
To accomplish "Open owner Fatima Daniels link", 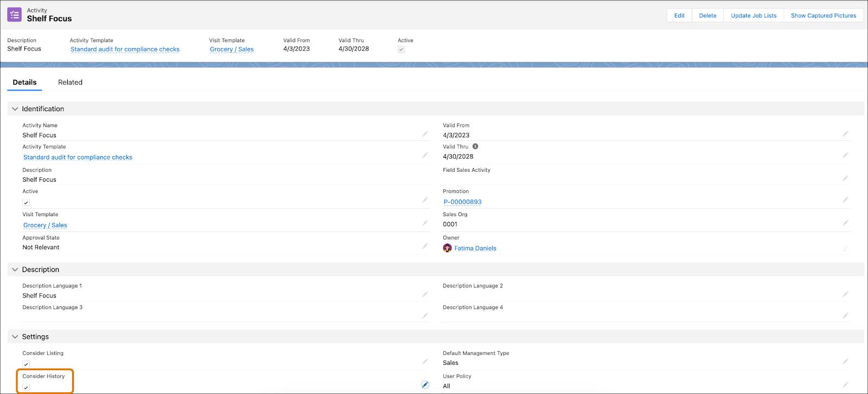I will 475,248.
